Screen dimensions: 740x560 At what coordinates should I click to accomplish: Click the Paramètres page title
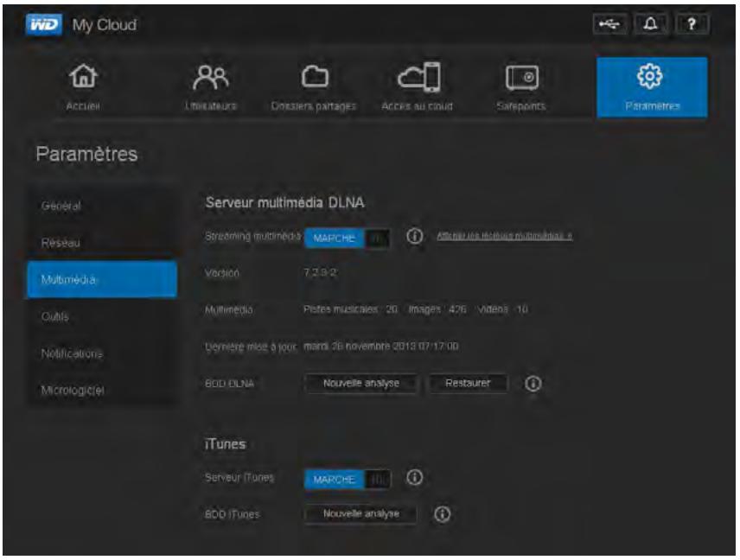point(86,155)
